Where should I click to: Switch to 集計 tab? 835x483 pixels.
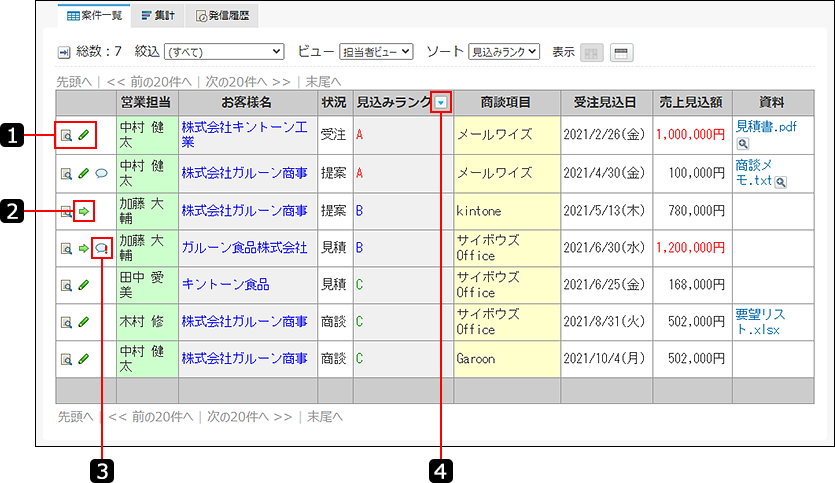point(158,15)
